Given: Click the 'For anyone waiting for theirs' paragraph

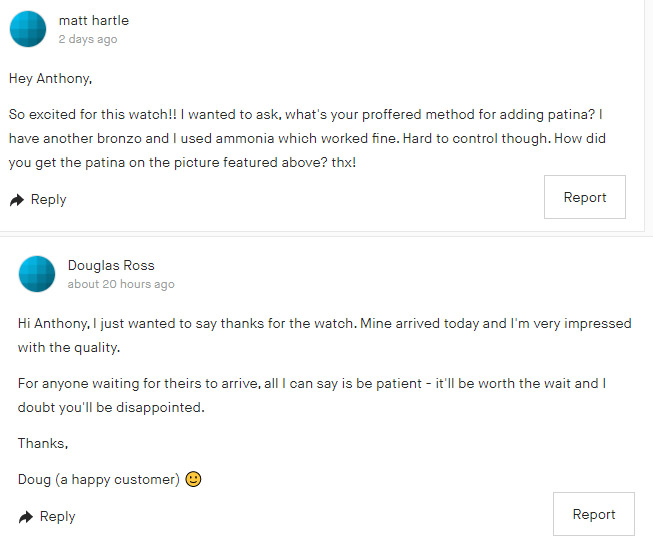Looking at the screenshot, I should (x=312, y=395).
